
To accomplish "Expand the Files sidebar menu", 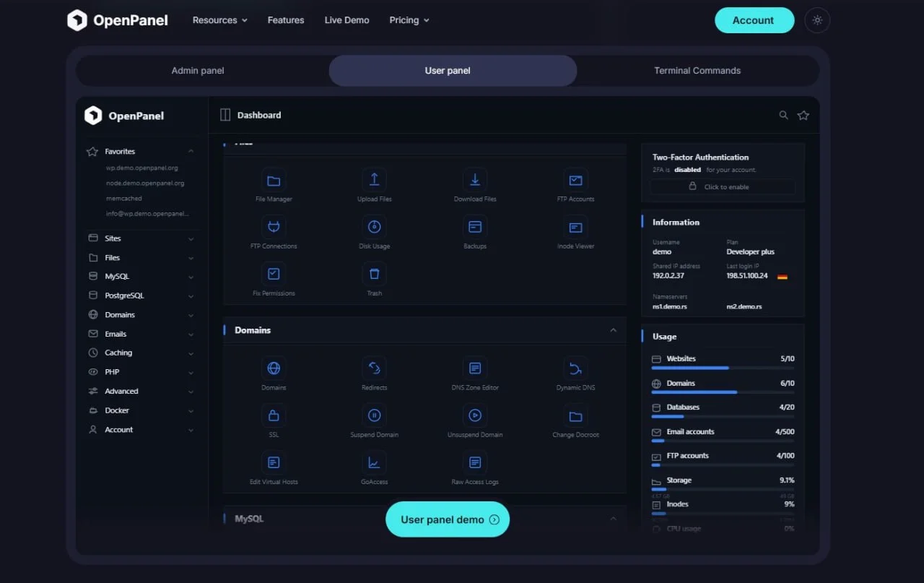I will click(141, 258).
